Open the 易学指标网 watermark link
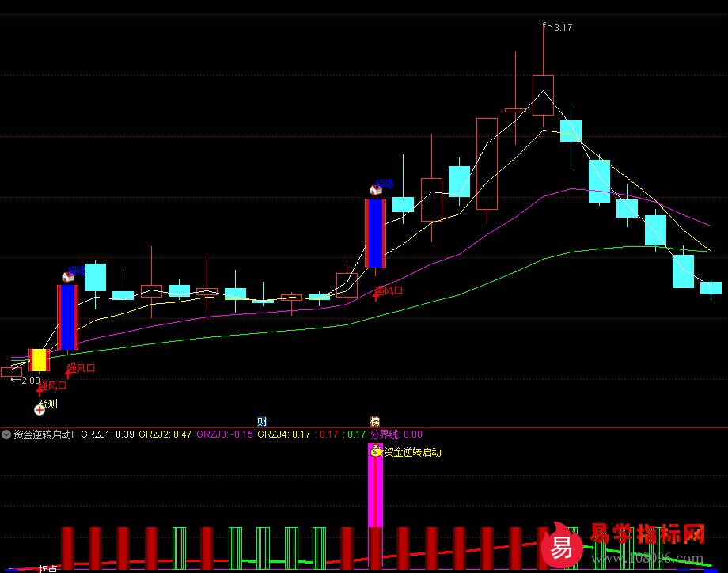Screen dimensions: 728x573 tap(647, 536)
